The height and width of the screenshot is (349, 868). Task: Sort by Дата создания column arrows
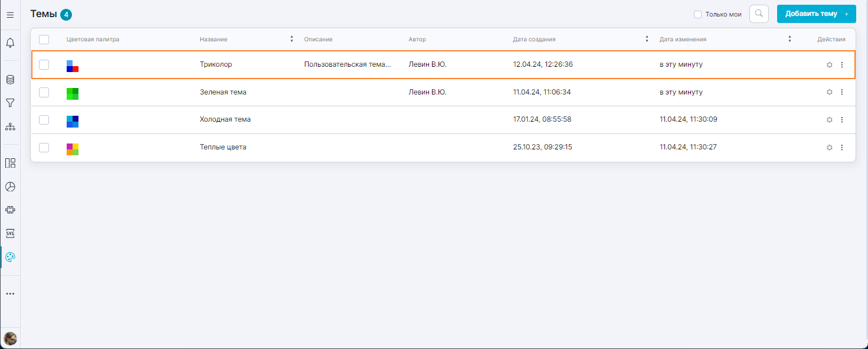click(x=647, y=40)
